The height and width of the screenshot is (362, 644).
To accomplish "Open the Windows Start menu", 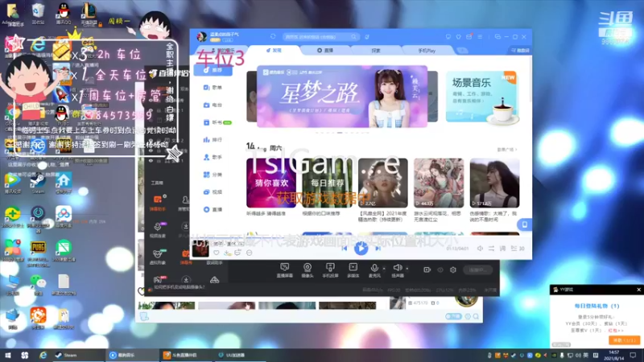I will (x=8, y=355).
